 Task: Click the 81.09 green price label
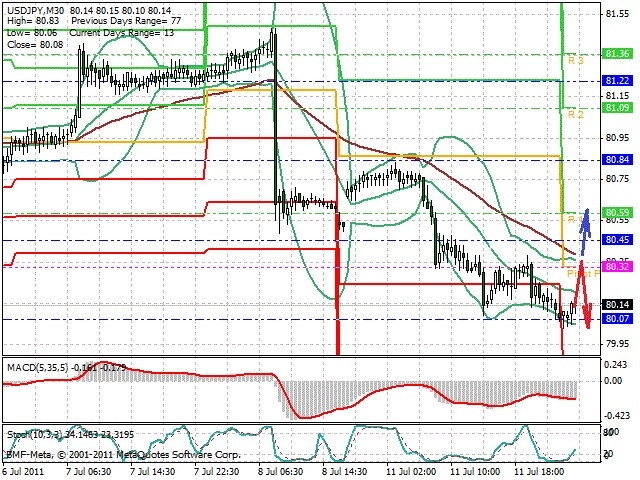click(x=617, y=108)
